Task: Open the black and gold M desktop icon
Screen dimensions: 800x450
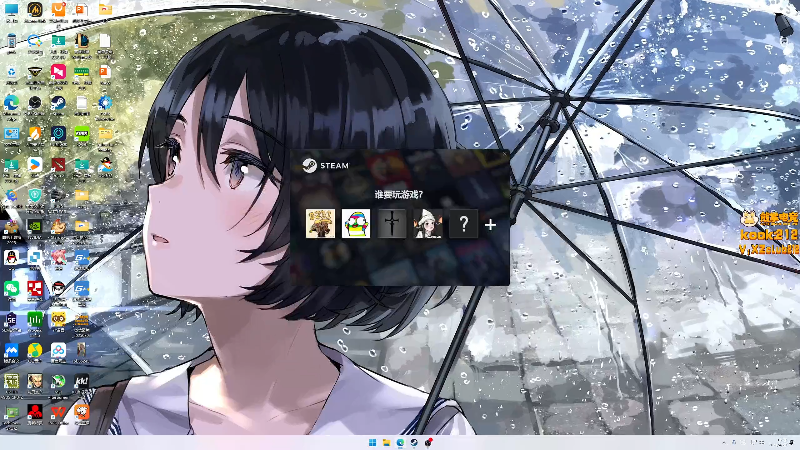Action: tap(35, 10)
